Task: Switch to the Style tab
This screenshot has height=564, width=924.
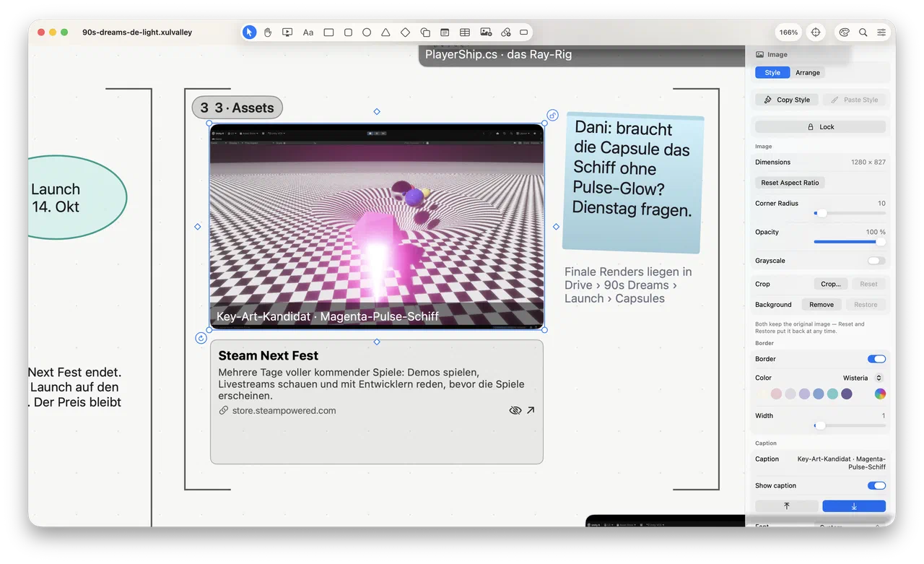Action: (x=772, y=73)
